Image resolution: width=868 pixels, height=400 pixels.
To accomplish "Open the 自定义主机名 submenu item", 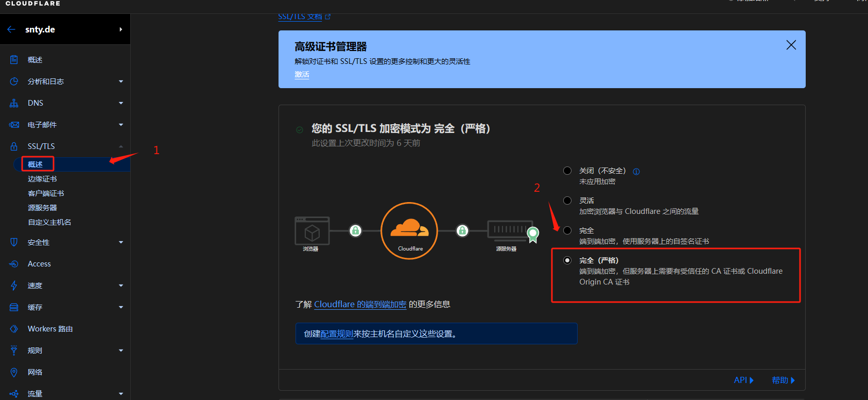I will [49, 222].
